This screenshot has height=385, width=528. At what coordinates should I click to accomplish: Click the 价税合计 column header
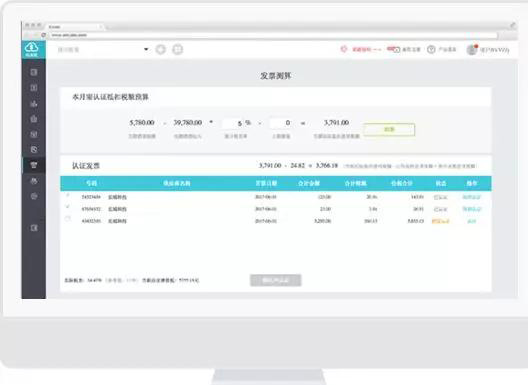(401, 183)
